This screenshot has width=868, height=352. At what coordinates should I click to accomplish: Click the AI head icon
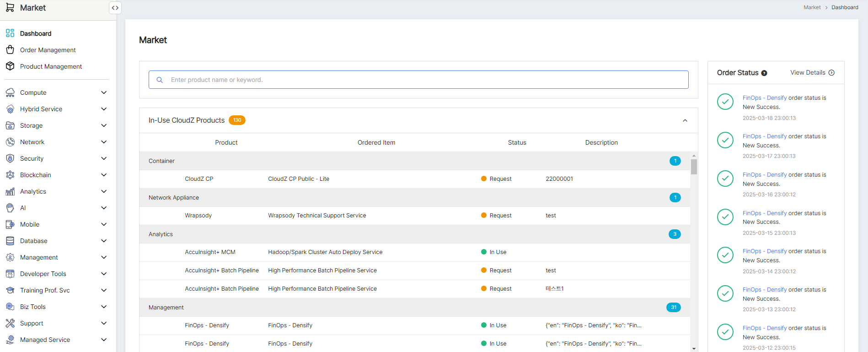point(10,208)
